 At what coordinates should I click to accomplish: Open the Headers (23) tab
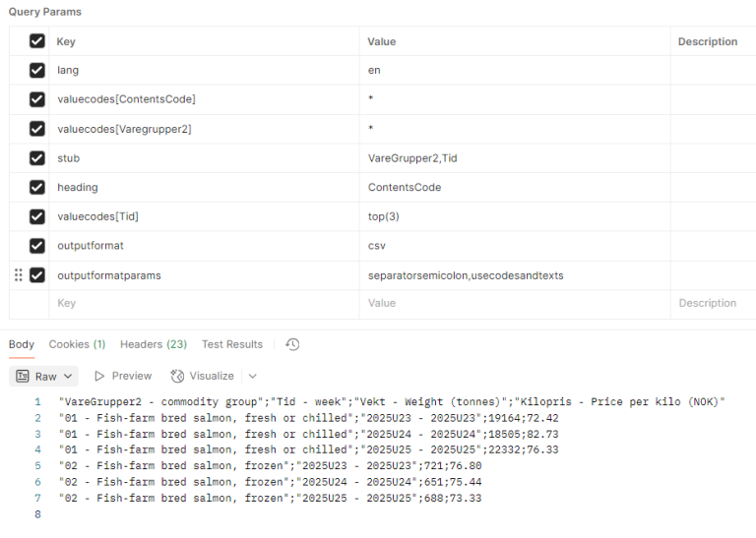pyautogui.click(x=153, y=344)
